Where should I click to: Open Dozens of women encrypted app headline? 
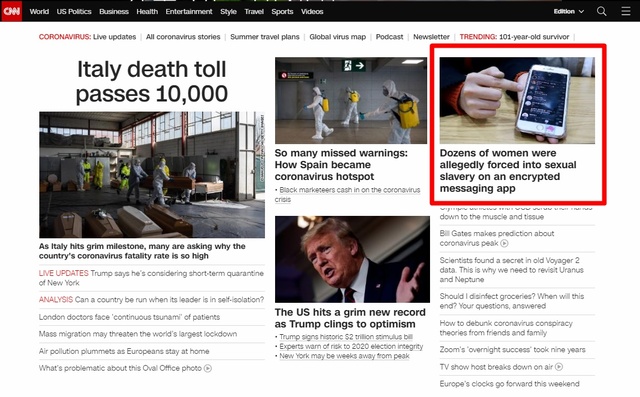pyautogui.click(x=508, y=171)
